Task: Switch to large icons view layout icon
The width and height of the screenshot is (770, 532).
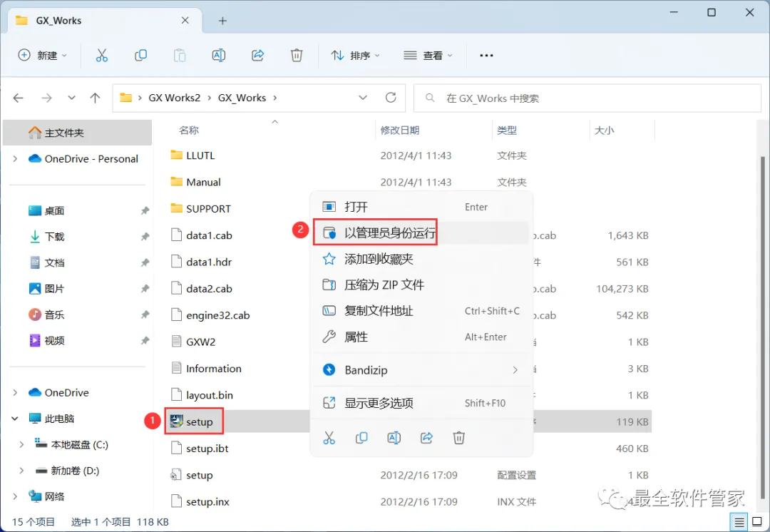Action: click(x=757, y=522)
